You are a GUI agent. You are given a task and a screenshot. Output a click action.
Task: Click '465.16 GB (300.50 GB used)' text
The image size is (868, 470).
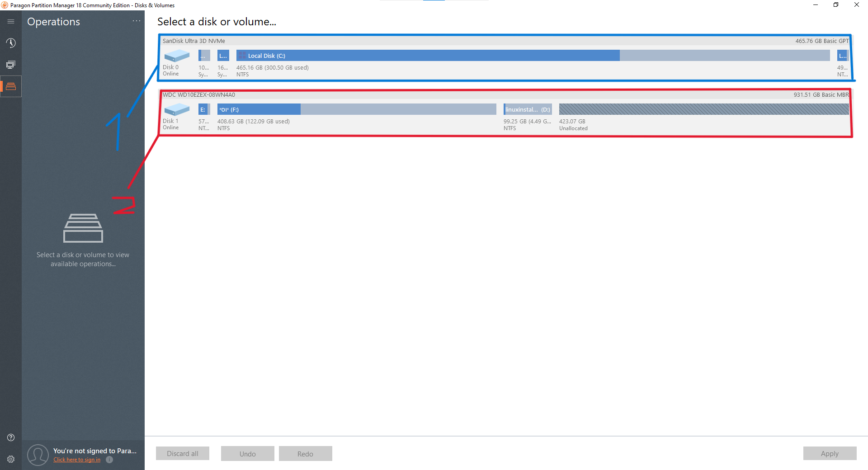[273, 68]
